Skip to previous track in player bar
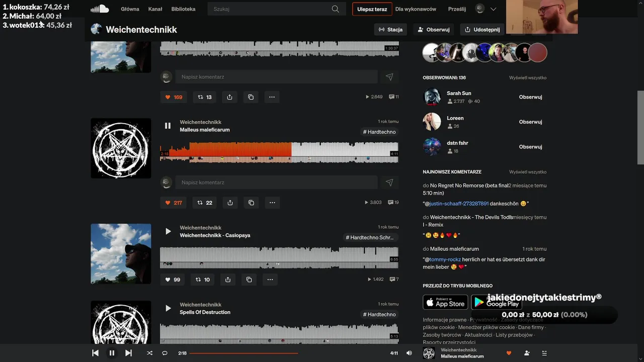The height and width of the screenshot is (362, 644). pos(95,353)
